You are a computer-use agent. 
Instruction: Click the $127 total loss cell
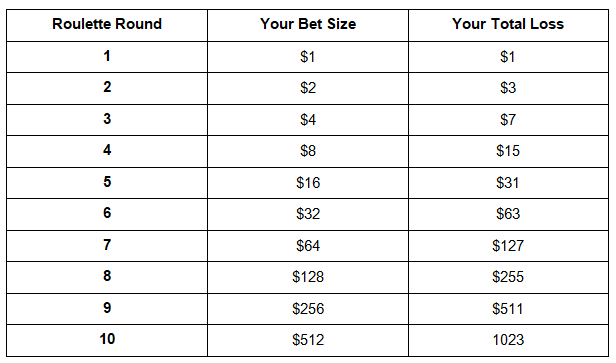(x=508, y=246)
